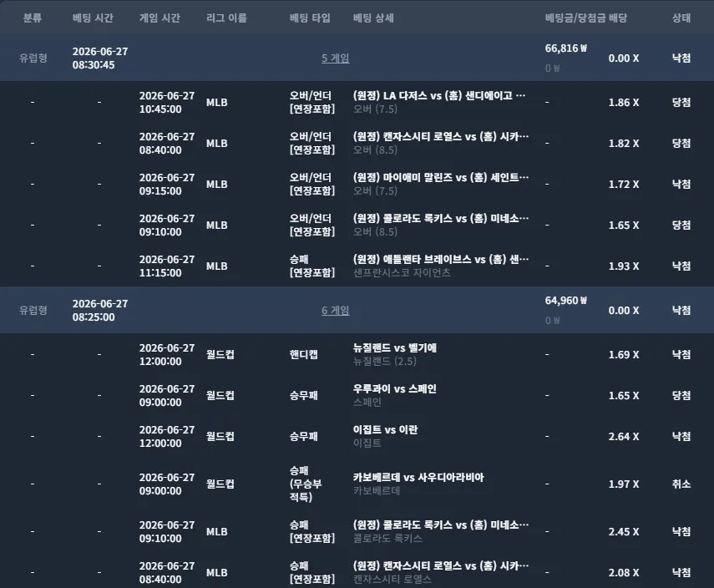Click the 분류 column header
714x588 pixels.
33,18
